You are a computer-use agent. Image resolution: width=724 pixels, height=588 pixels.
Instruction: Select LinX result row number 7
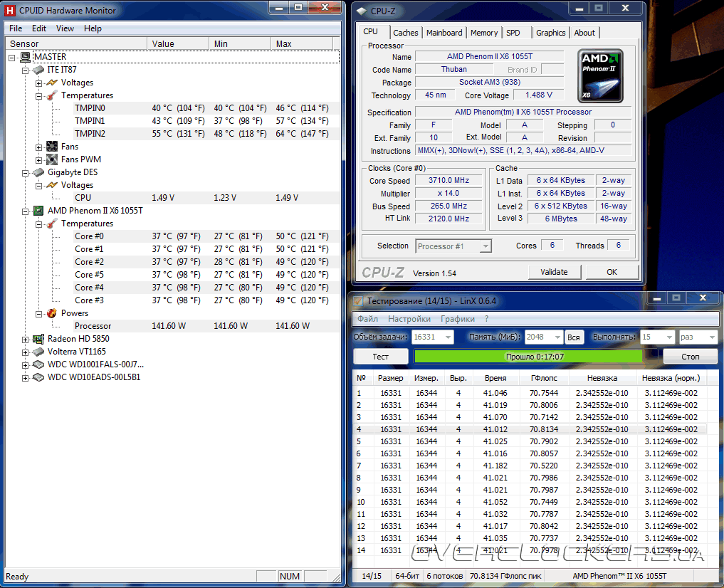coord(531,466)
